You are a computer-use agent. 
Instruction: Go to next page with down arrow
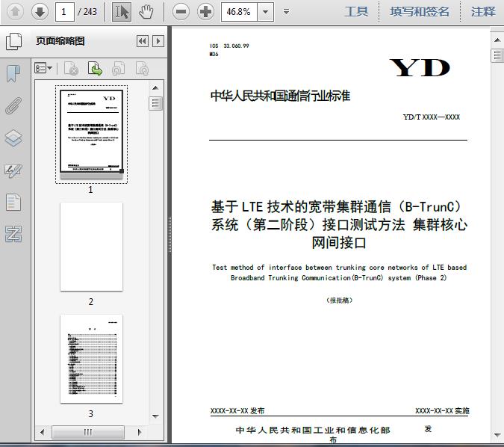pos(40,12)
